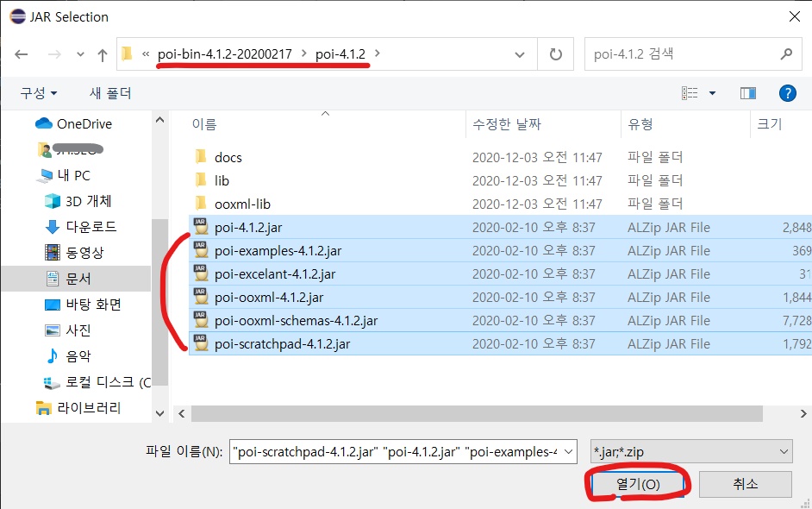
Task: Select 라이브러리 in the navigation pane
Action: click(x=78, y=408)
